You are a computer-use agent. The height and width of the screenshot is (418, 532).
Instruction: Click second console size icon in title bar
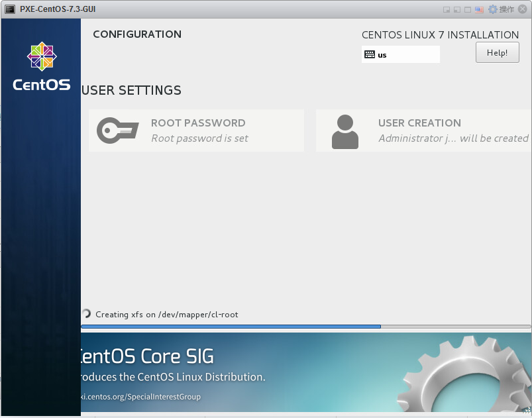457,9
